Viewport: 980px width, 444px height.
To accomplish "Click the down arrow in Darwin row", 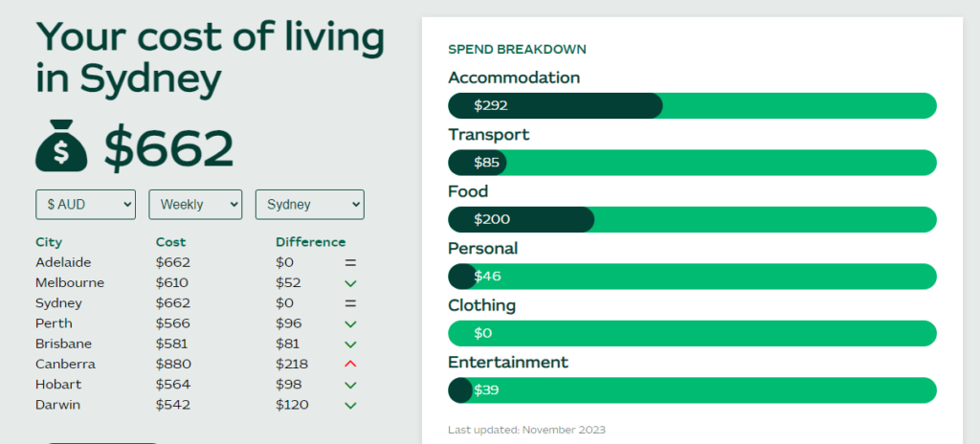I will click(x=350, y=405).
